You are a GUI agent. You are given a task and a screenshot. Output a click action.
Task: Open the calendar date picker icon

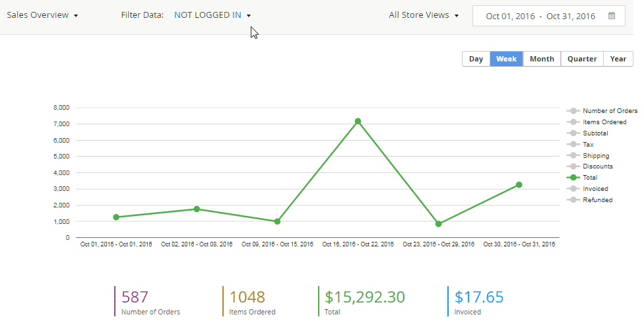pos(612,16)
